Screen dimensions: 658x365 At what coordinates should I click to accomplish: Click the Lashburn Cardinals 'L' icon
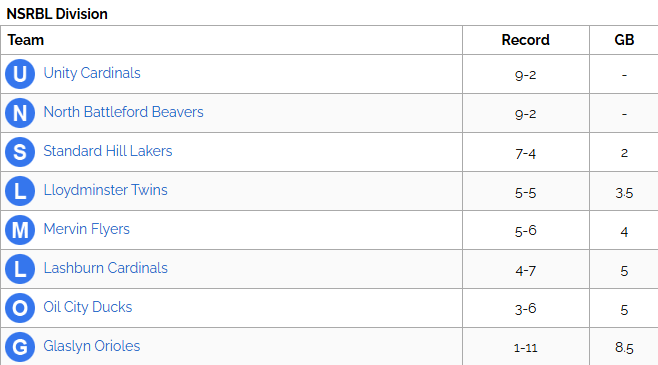(x=20, y=269)
